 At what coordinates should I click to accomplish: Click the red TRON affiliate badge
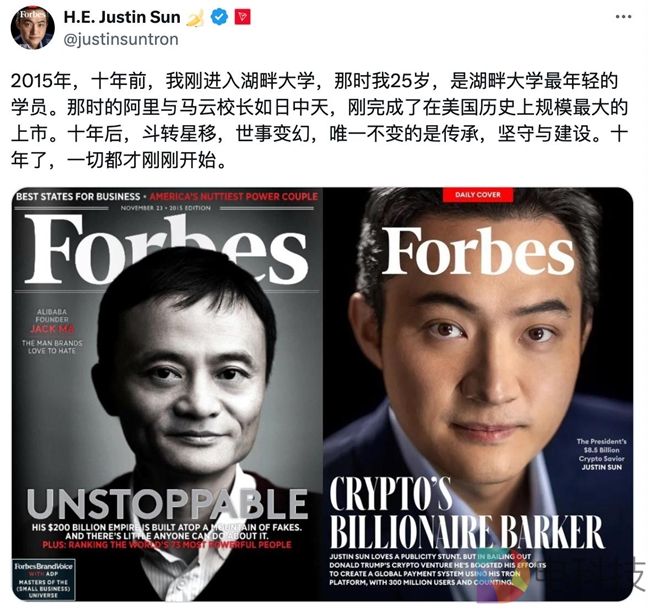[x=243, y=17]
